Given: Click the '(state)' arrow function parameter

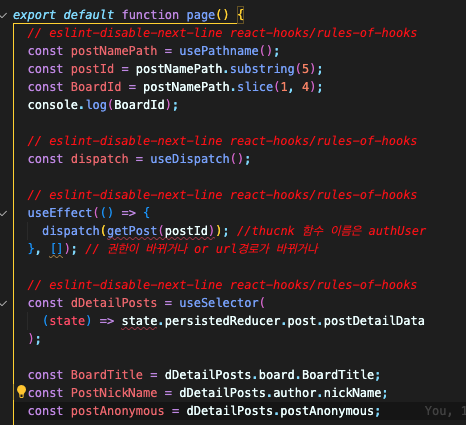Looking at the screenshot, I should tap(67, 321).
